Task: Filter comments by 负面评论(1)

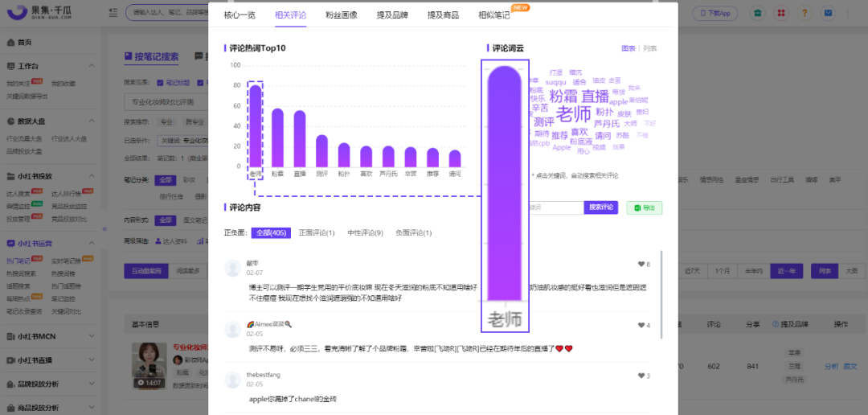Action: [414, 232]
